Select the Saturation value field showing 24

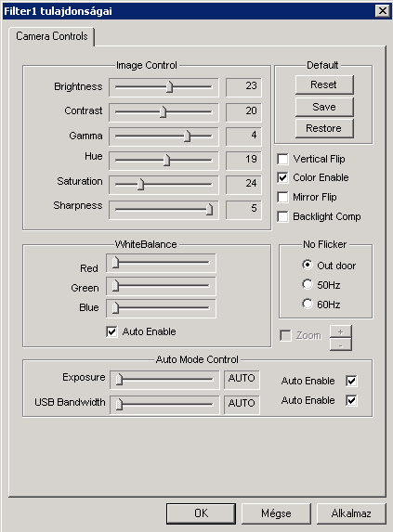click(243, 185)
